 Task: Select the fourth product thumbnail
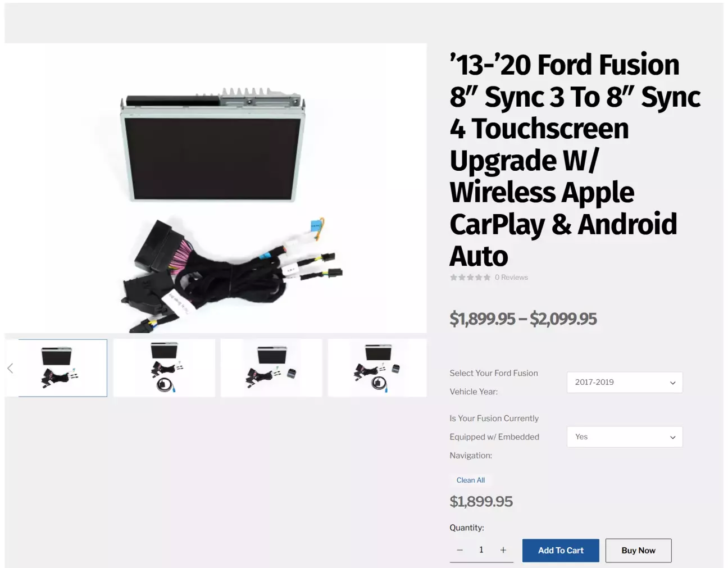(377, 368)
